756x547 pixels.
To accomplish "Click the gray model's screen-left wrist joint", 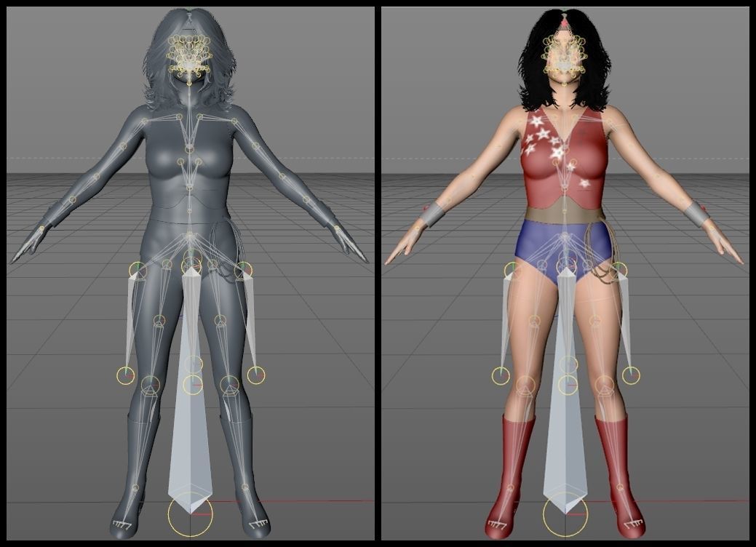I will pyautogui.click(x=42, y=228).
